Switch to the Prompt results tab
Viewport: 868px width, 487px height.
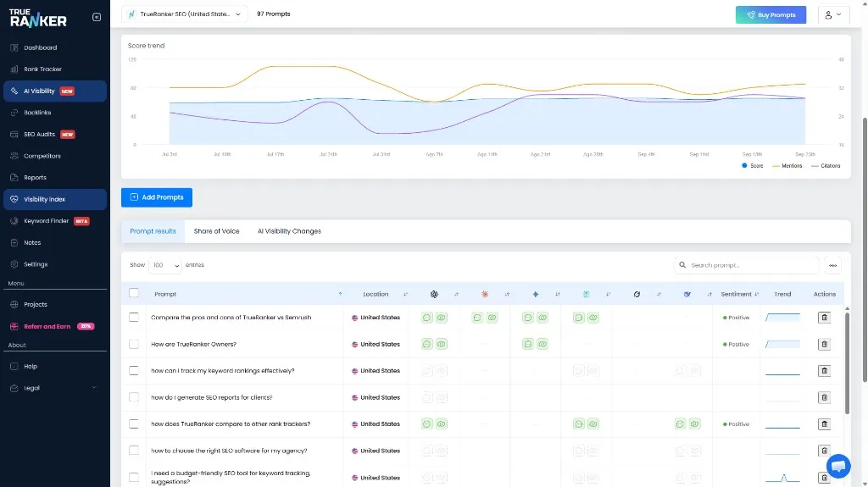coord(153,231)
